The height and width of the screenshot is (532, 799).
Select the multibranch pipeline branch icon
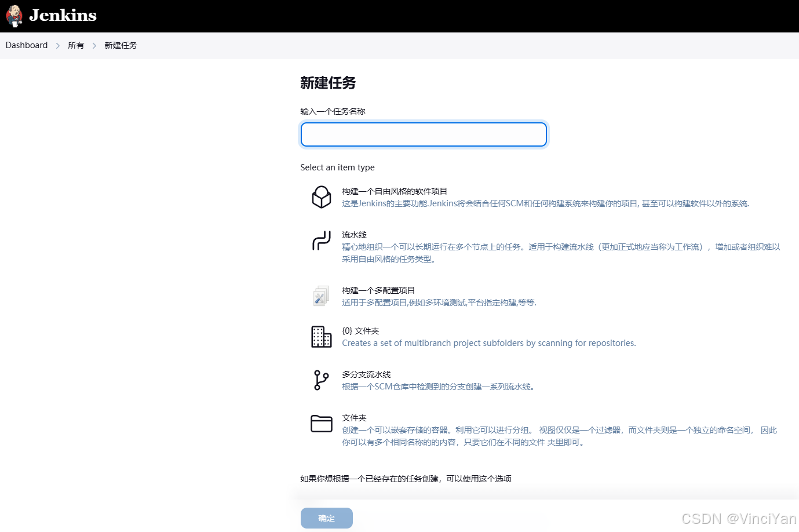(322, 380)
